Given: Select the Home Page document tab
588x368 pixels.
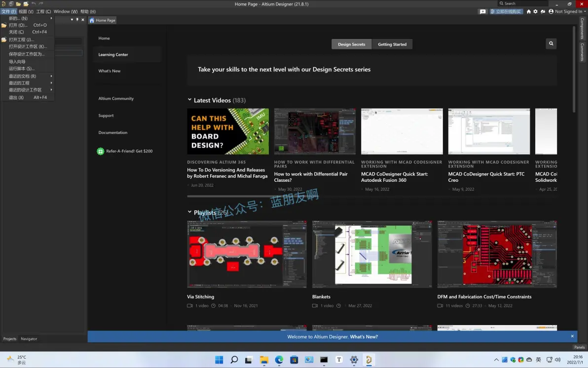Looking at the screenshot, I should pyautogui.click(x=103, y=20).
